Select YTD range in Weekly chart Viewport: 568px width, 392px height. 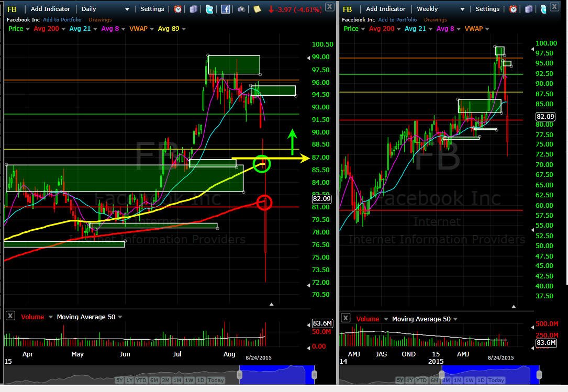pyautogui.click(x=421, y=380)
